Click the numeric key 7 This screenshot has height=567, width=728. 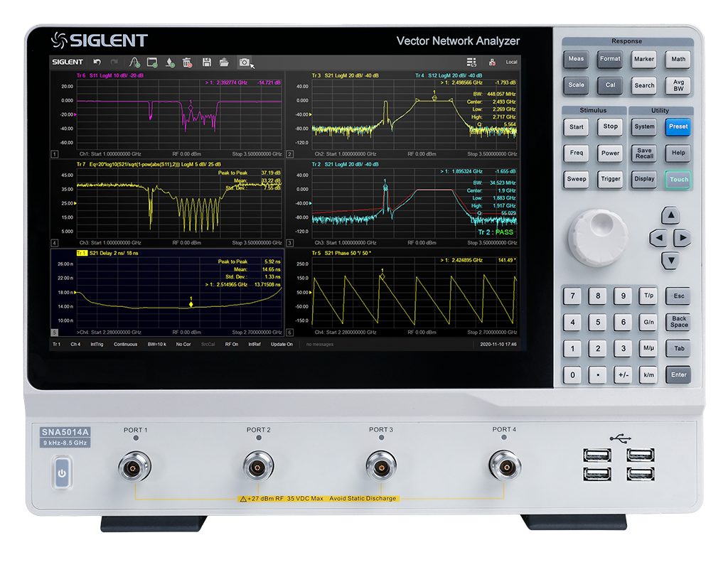tap(572, 296)
